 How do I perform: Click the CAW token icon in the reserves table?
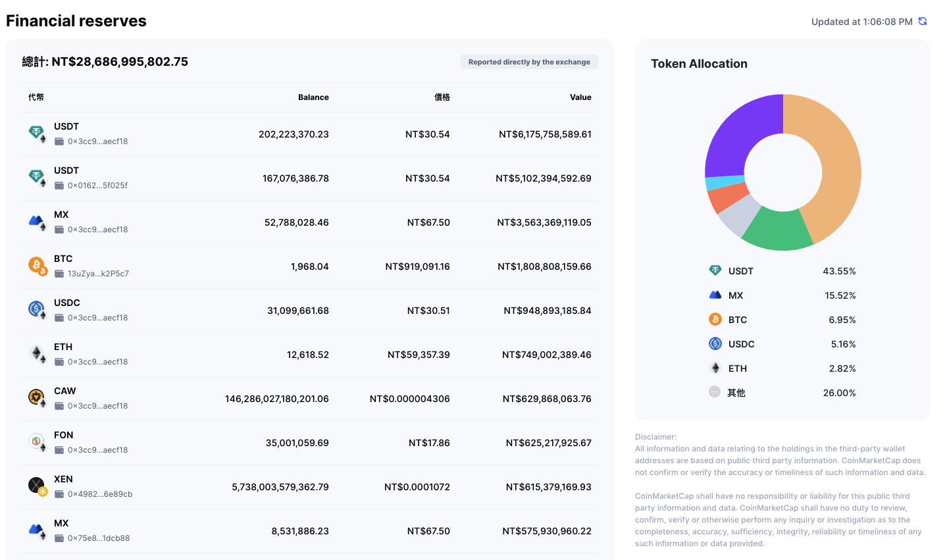37,398
